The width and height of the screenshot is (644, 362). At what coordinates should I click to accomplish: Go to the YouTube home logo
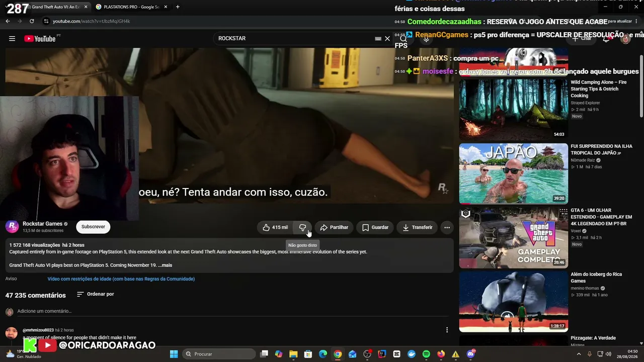point(40,39)
